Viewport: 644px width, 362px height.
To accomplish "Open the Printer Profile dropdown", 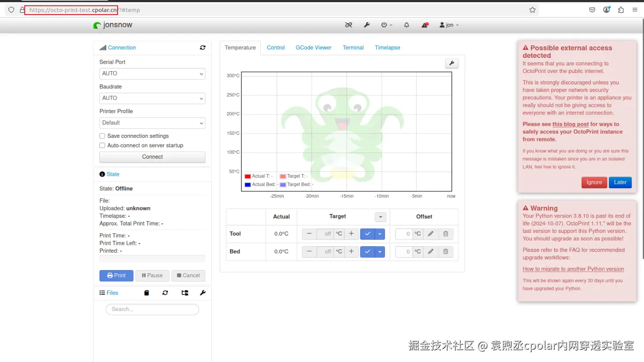I will point(152,123).
